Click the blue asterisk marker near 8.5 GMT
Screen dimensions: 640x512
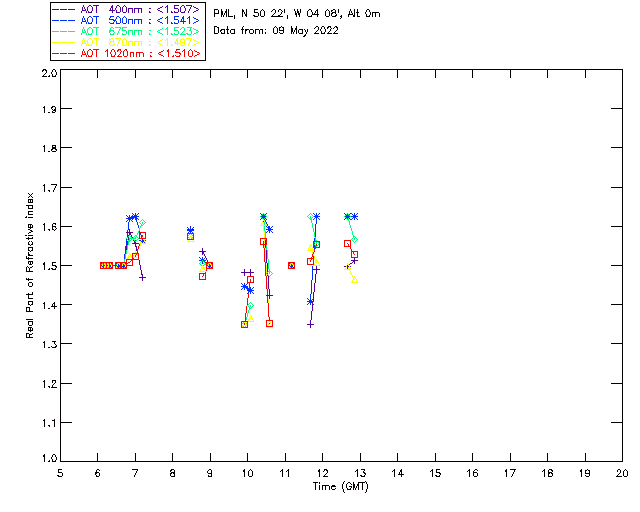[190, 231]
